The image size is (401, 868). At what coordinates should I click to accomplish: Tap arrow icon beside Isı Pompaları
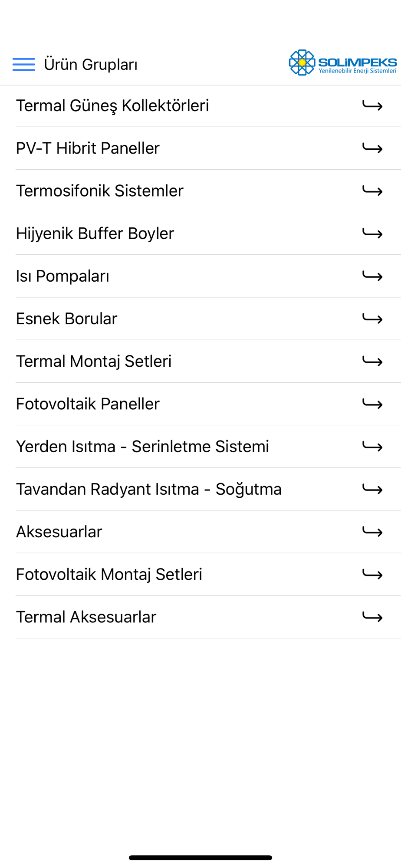click(x=372, y=276)
